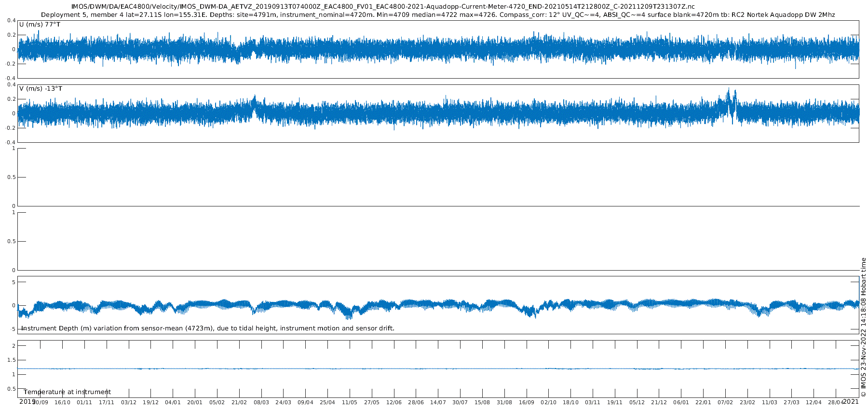
Task: Select the 16/09 date tick label
Action: pos(527,402)
